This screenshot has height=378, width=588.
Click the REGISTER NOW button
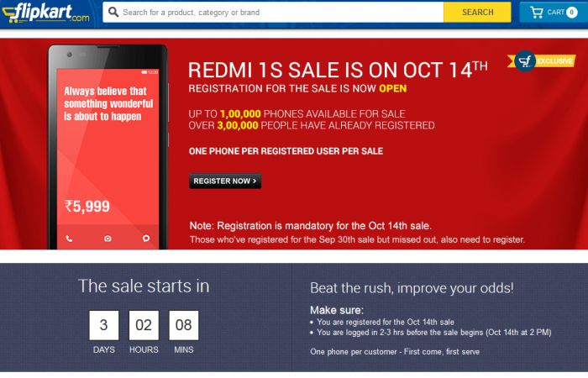(x=224, y=181)
